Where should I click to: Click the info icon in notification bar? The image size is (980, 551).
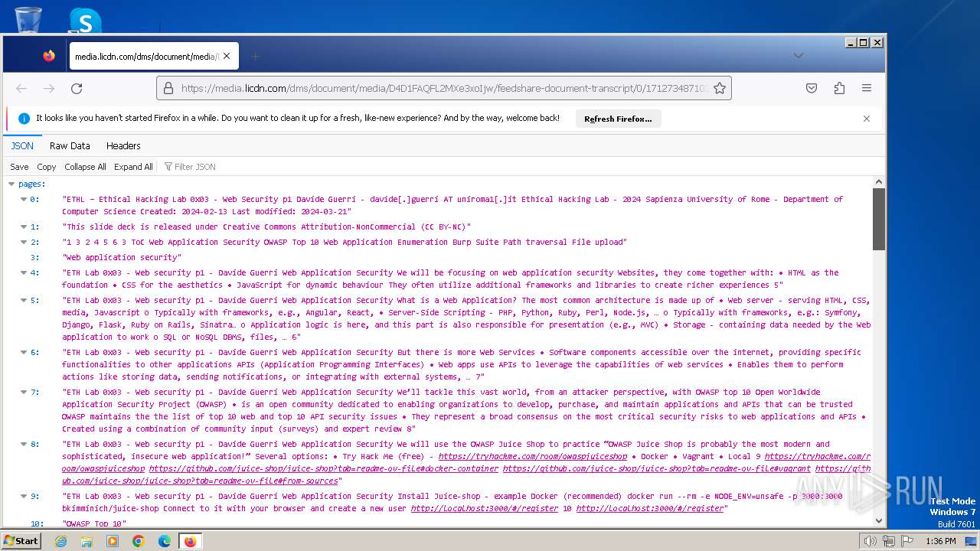pos(24,119)
